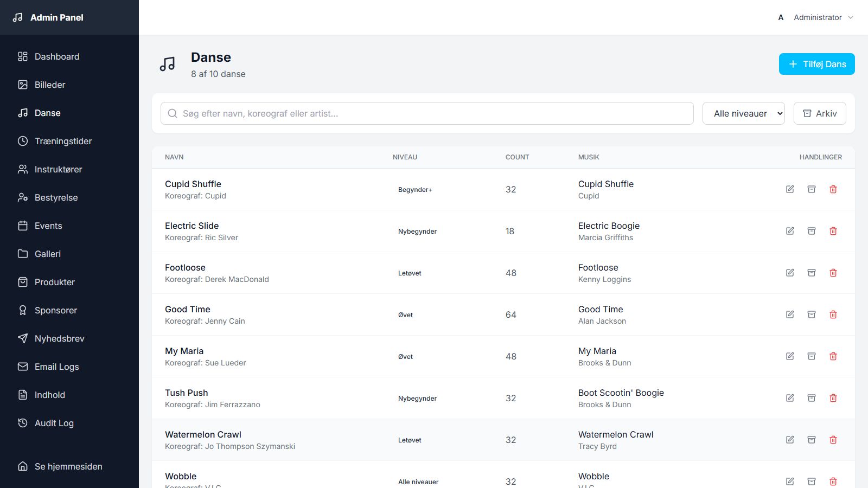Viewport: 868px width, 488px height.
Task: Open Email Logs
Action: coord(69,367)
